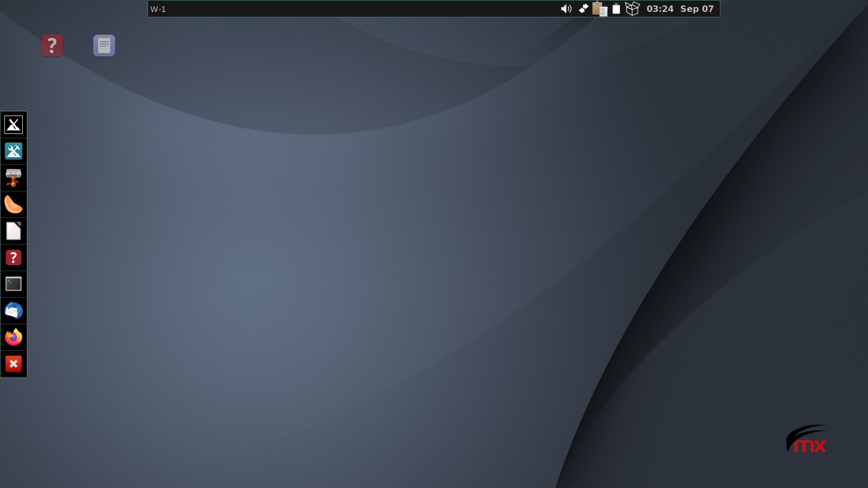Launch MX Tools from the dock

14,151
